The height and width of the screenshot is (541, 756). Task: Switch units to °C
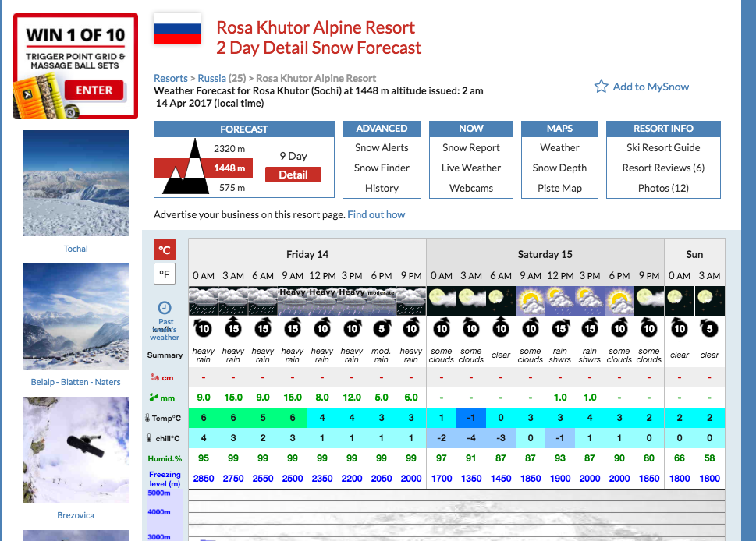[x=165, y=249]
